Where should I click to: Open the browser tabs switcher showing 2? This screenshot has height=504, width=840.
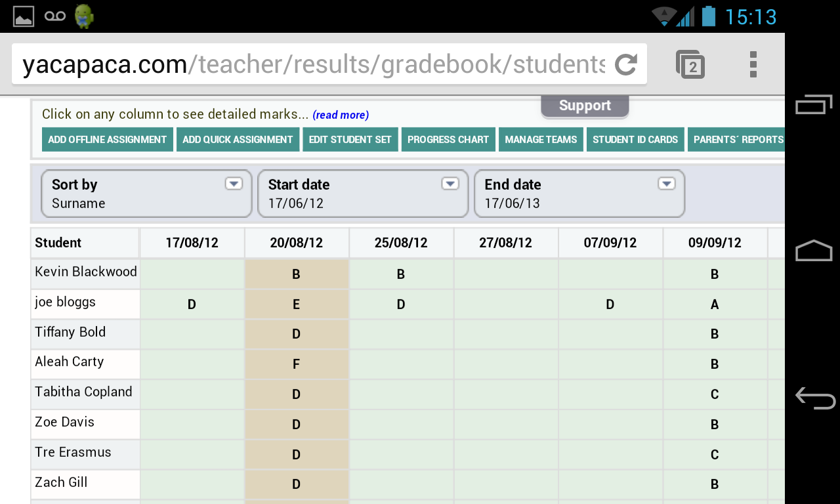[x=690, y=64]
